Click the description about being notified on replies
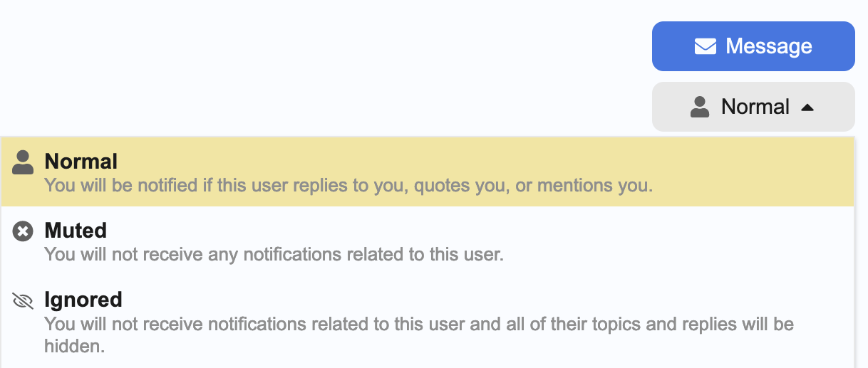The image size is (868, 368). coord(348,186)
